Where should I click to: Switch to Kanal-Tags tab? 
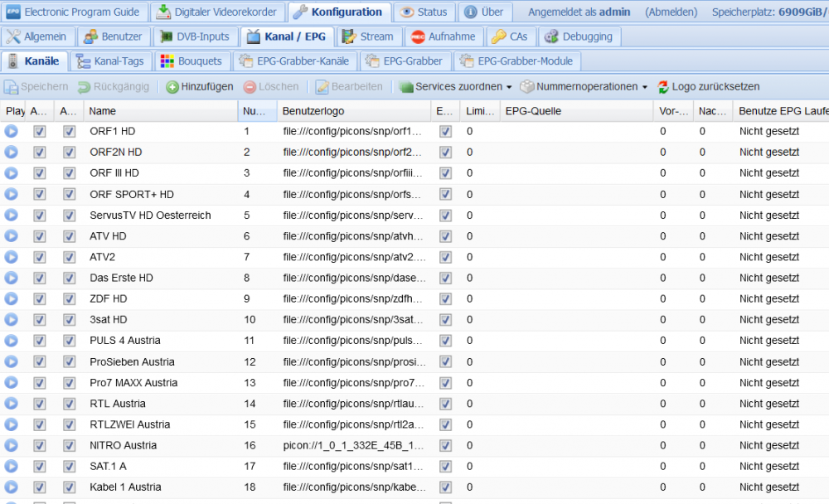pyautogui.click(x=110, y=61)
